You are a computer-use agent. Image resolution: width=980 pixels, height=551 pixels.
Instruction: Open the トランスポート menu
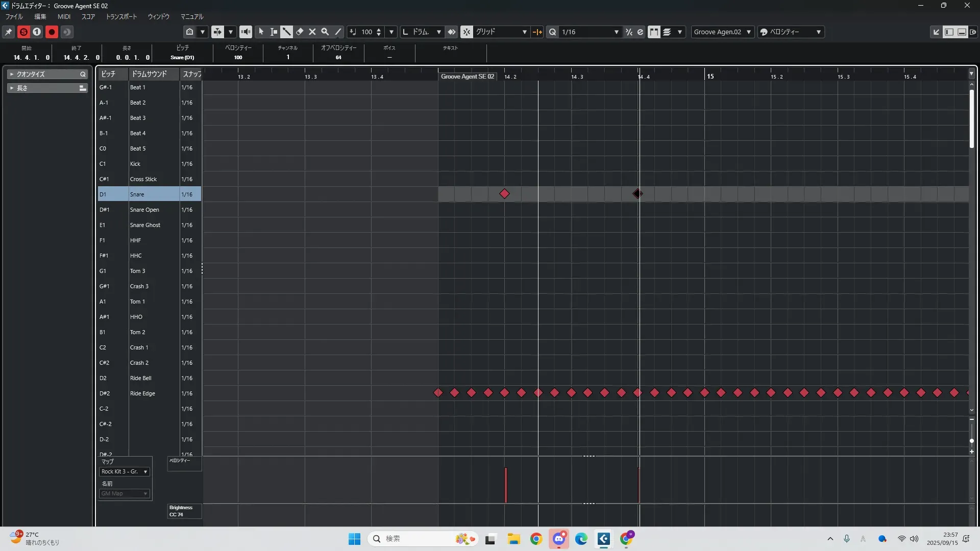121,16
